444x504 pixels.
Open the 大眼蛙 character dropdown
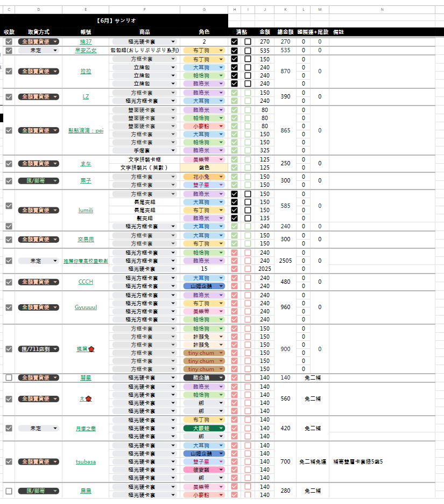tap(204, 428)
